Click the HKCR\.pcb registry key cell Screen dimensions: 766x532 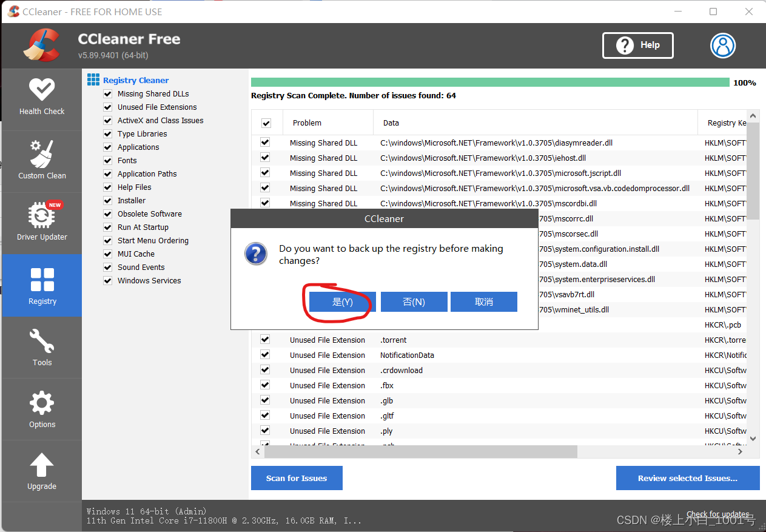click(723, 325)
